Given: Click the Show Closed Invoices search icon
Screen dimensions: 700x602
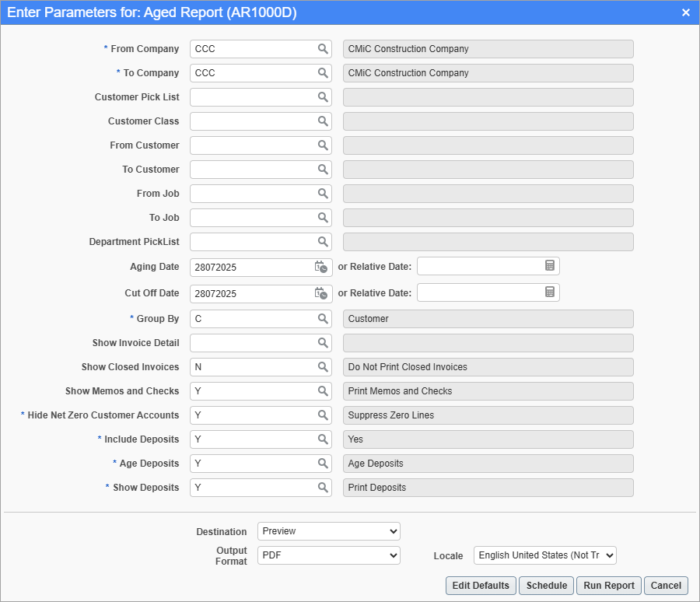Looking at the screenshot, I should [323, 367].
